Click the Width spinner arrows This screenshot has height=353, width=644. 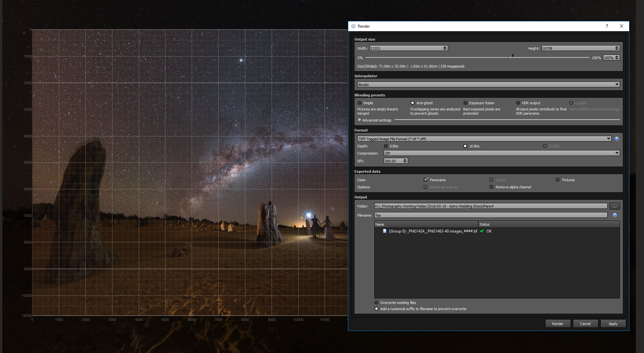(x=445, y=48)
